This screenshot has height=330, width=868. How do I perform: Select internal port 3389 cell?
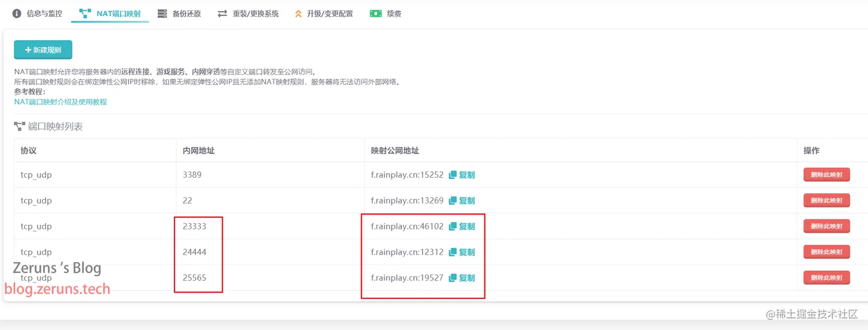point(270,175)
